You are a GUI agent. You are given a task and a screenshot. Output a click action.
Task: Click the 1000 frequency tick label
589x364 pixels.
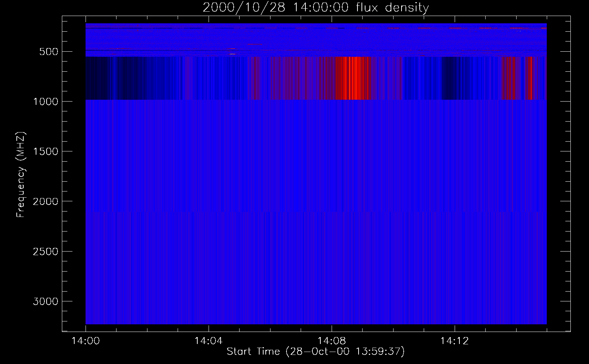[x=46, y=102]
